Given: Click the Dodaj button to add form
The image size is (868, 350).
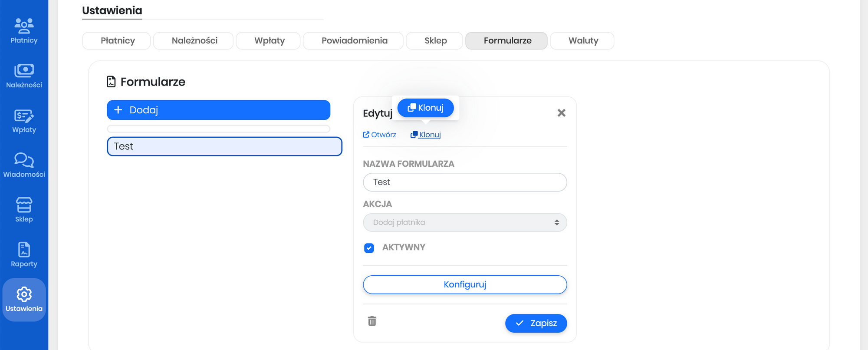Looking at the screenshot, I should (218, 110).
